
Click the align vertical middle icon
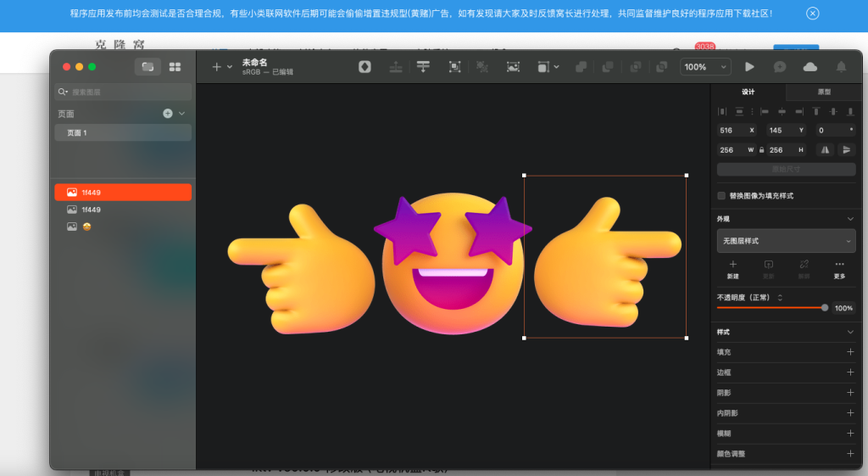tap(833, 111)
